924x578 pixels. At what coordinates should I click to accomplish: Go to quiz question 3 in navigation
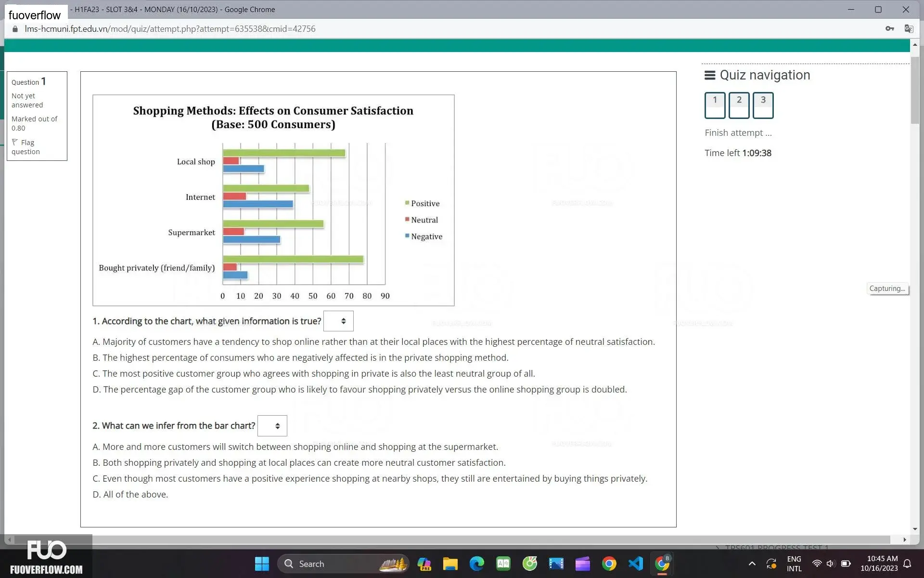(x=763, y=105)
